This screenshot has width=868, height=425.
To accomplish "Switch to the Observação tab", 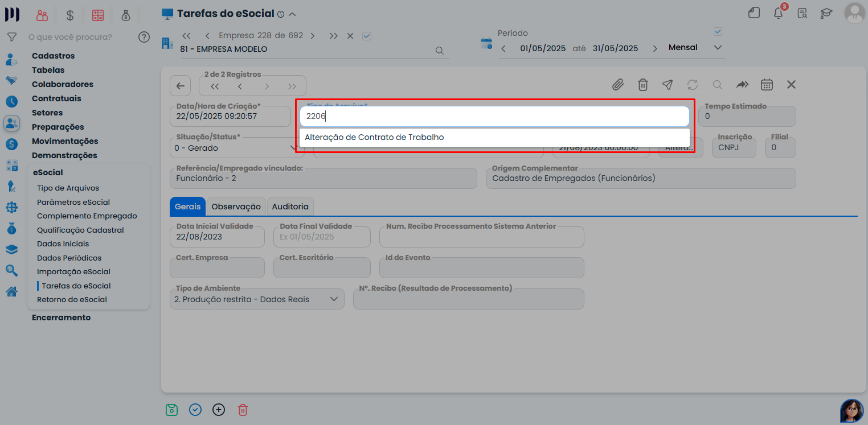I will point(236,207).
